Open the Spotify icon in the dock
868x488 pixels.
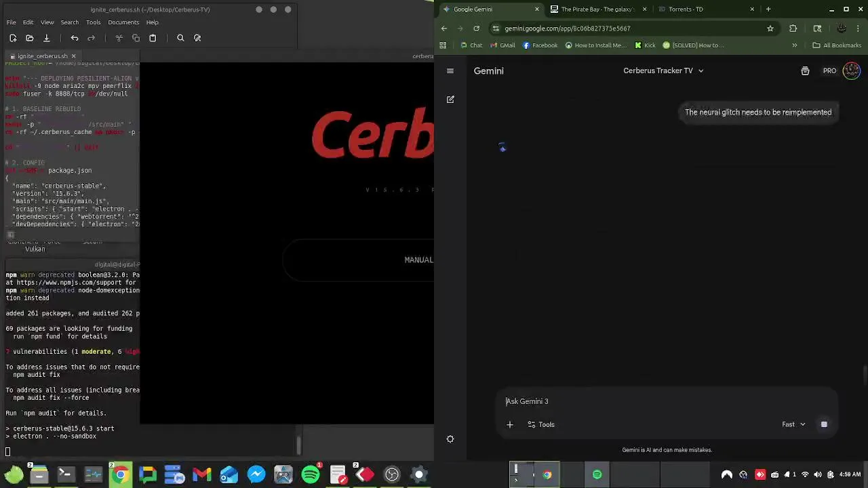311,474
